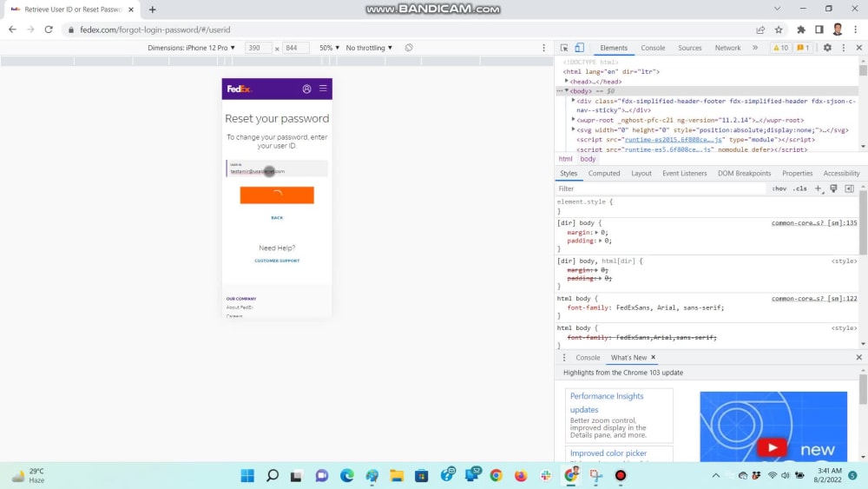Open the Event Listeners tab
The image size is (868, 489).
(x=684, y=174)
